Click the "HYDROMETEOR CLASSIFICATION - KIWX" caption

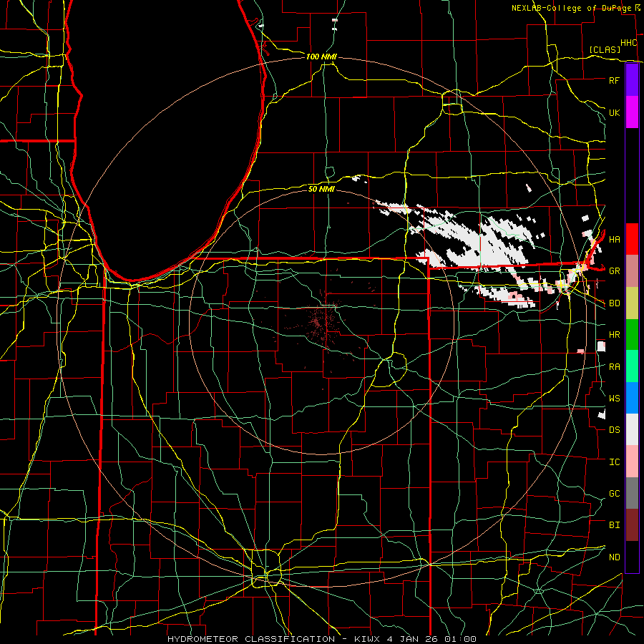click(x=273, y=639)
